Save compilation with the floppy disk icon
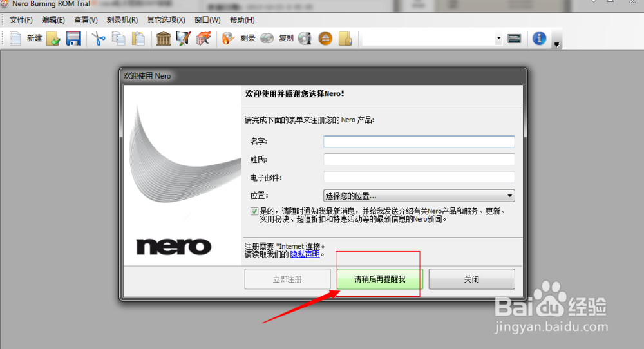Screen dimensions: 644x349 tap(73, 39)
